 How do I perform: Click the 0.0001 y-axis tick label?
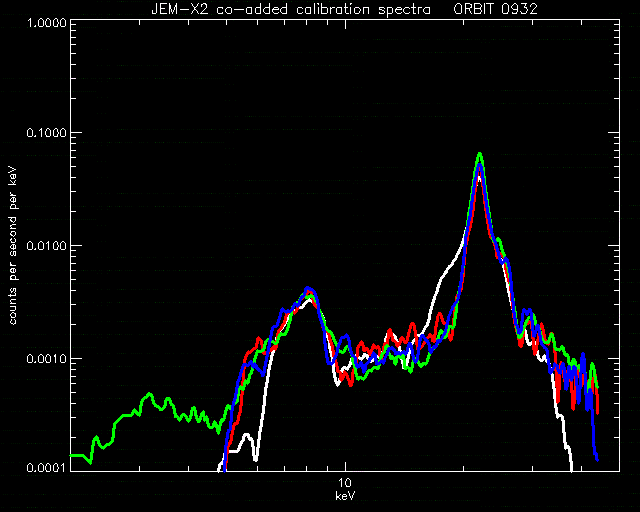pyautogui.click(x=46, y=467)
